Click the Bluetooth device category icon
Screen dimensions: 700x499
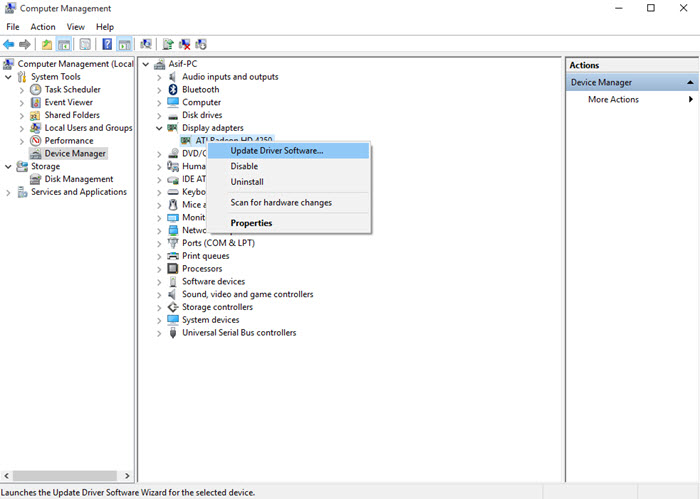tap(173, 89)
